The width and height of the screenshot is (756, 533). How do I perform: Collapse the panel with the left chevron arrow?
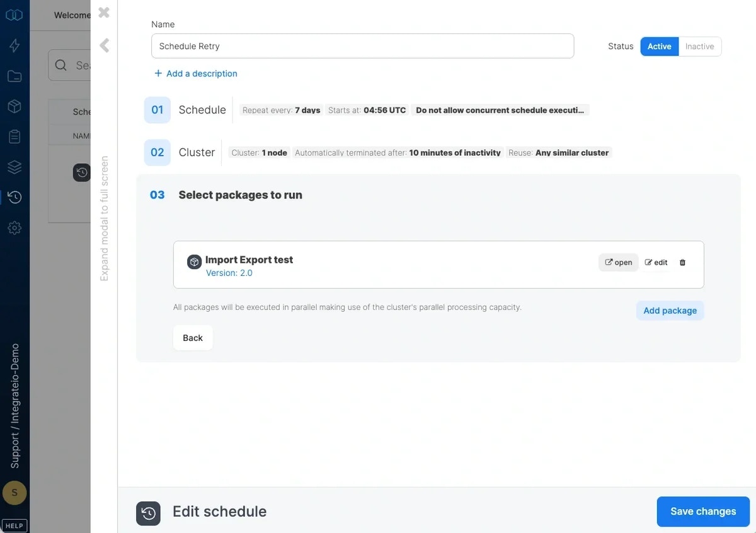point(104,45)
